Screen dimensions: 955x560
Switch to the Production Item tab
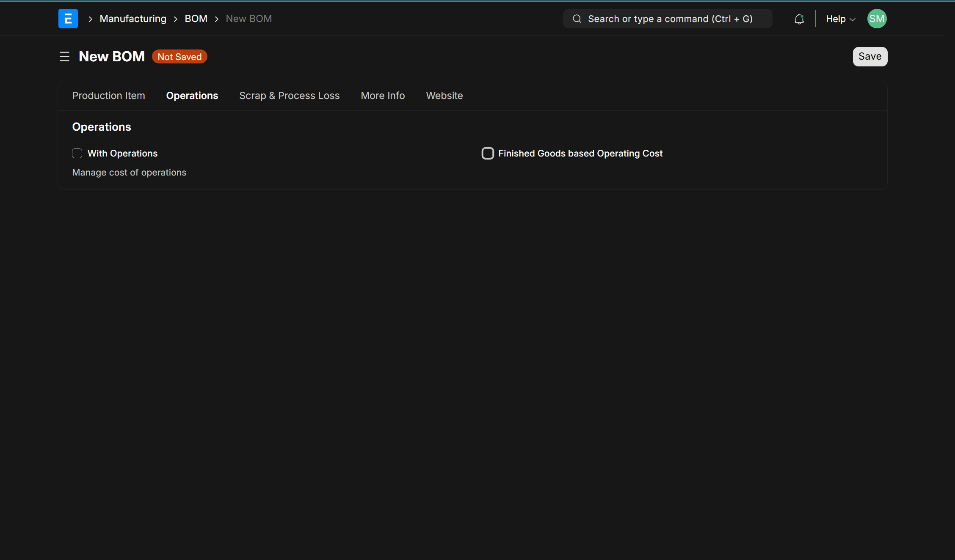coord(108,96)
